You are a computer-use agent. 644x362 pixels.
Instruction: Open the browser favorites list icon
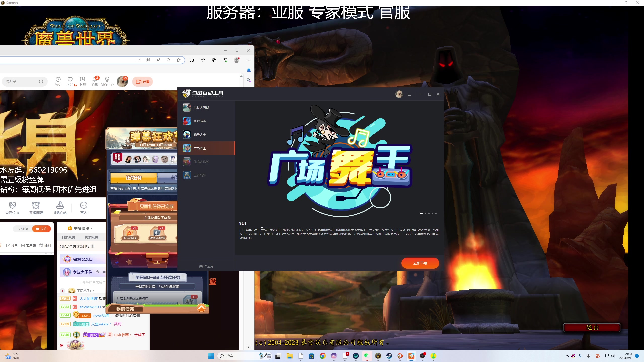point(203,60)
